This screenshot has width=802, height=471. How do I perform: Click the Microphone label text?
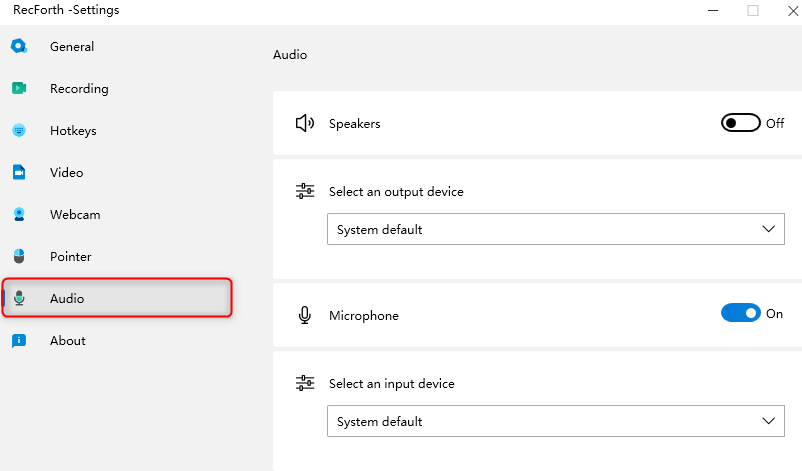pyautogui.click(x=364, y=316)
